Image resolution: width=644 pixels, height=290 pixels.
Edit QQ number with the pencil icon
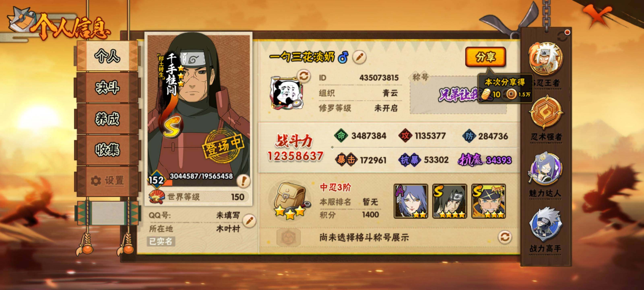[249, 221]
